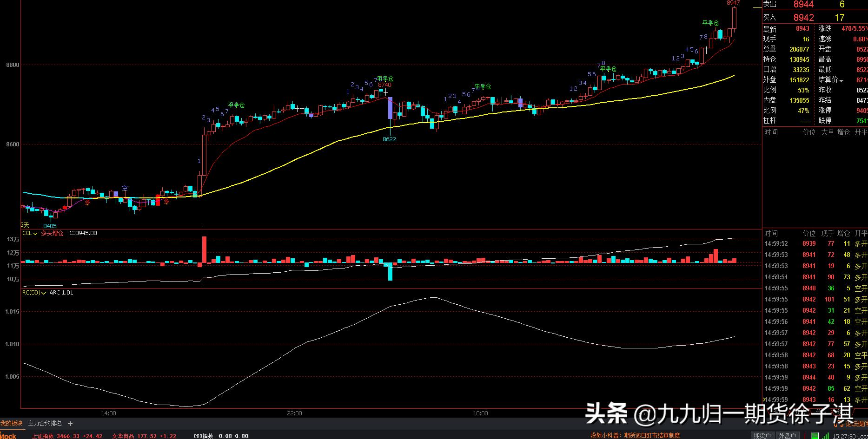Screen dimensions: 868x439
Task: Select the CRB指数 ticker entry
Action: [x=220, y=436]
